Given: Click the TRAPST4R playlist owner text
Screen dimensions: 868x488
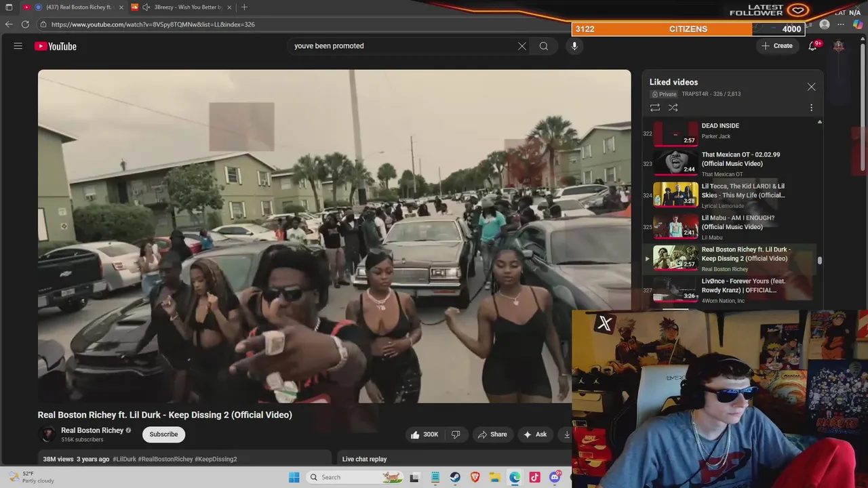Looking at the screenshot, I should click(x=696, y=94).
